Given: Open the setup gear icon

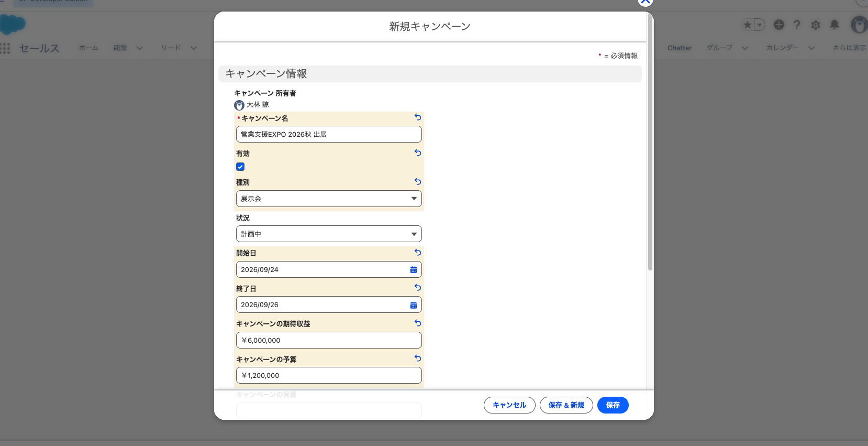Looking at the screenshot, I should tap(816, 25).
